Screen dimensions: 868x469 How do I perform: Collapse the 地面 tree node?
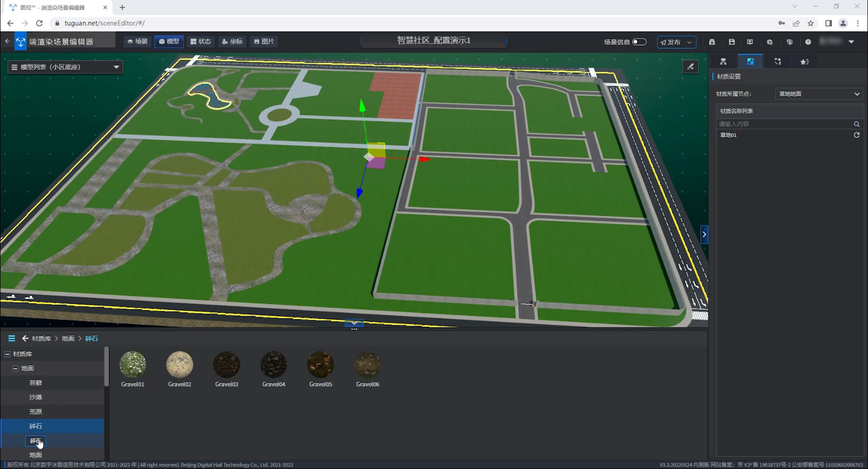[15, 368]
